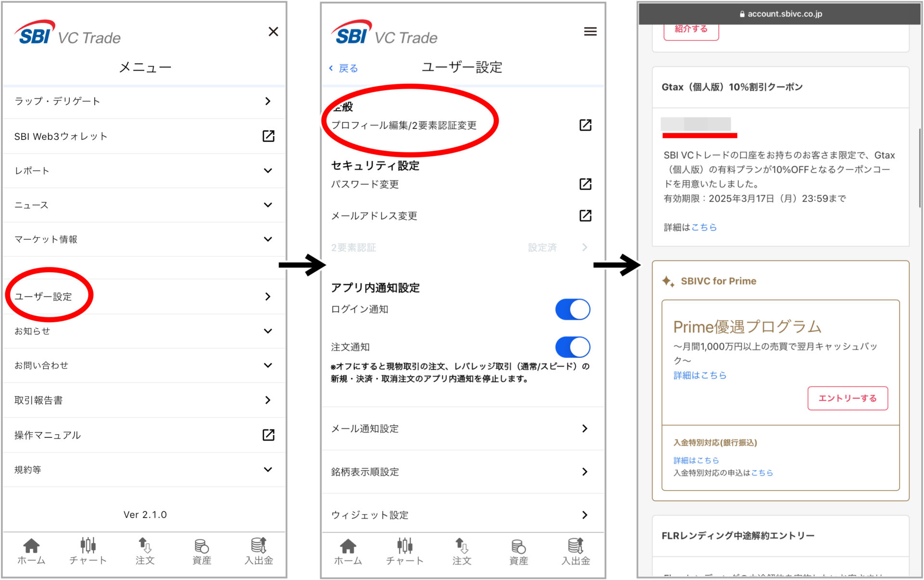This screenshot has height=580, width=924.
Task: Click Ver 2.1.0 version text
Action: coord(145,515)
